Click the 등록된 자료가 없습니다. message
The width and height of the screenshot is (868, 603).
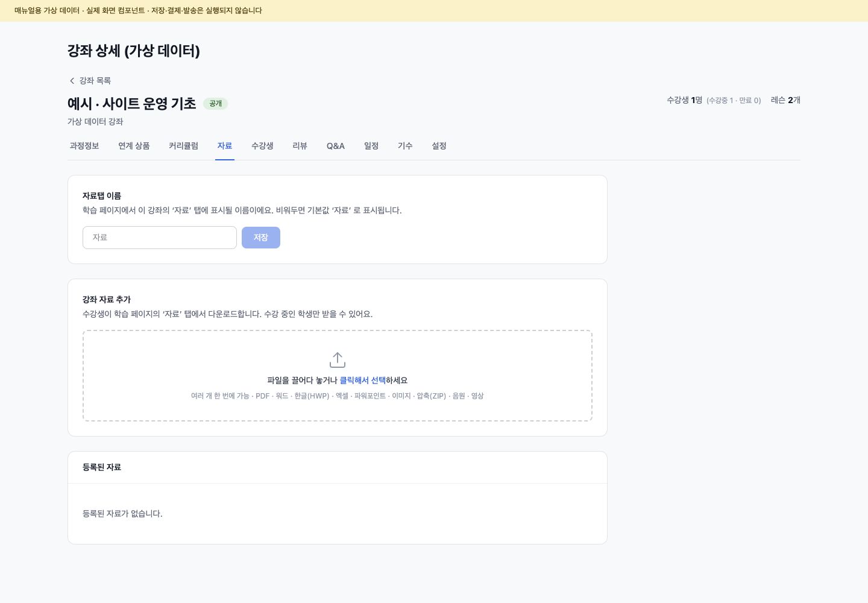click(122, 514)
